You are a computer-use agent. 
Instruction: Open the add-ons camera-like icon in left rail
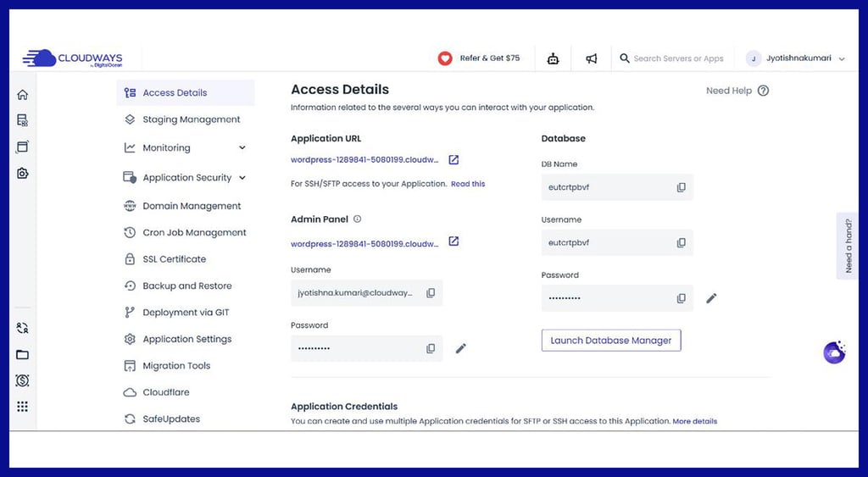click(x=22, y=173)
